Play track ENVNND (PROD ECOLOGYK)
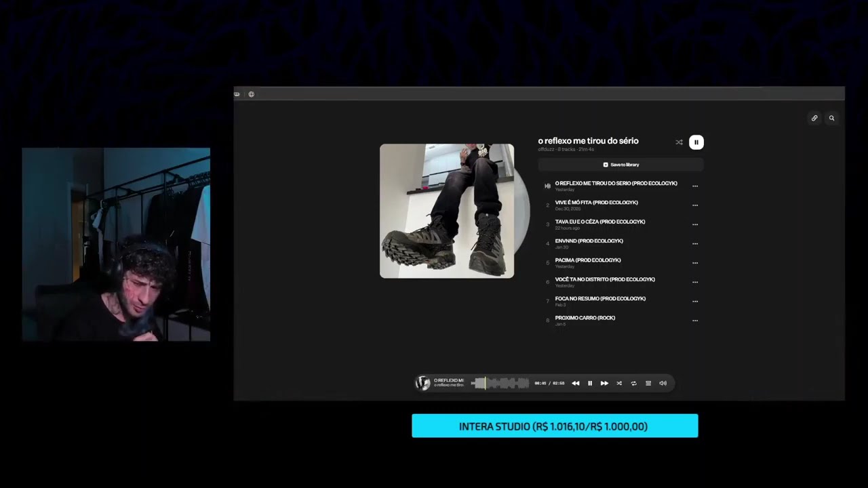The width and height of the screenshot is (868, 488). pyautogui.click(x=589, y=241)
